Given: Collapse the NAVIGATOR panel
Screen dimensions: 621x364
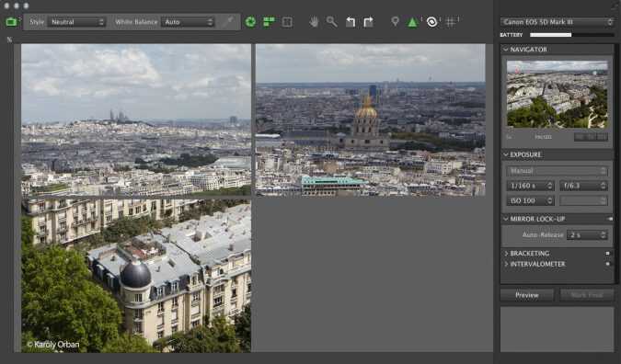Looking at the screenshot, I should tap(505, 50).
